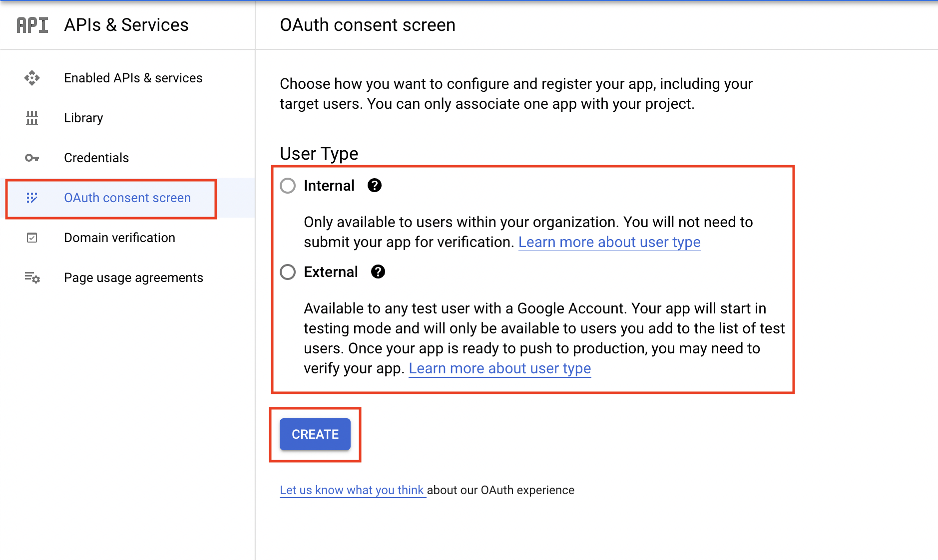Click the APIs & Services logo icon
The height and width of the screenshot is (560, 938).
point(32,24)
